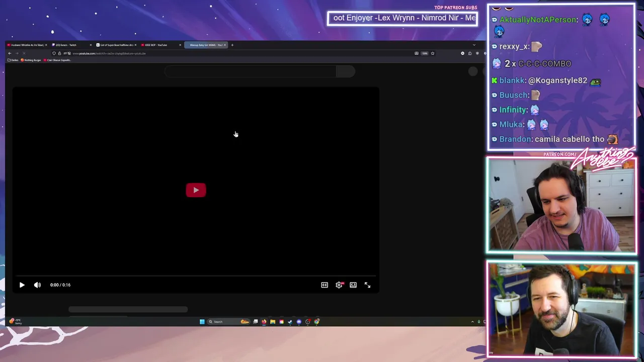
Task: Reset the page zoom level badge
Action: pos(425,53)
